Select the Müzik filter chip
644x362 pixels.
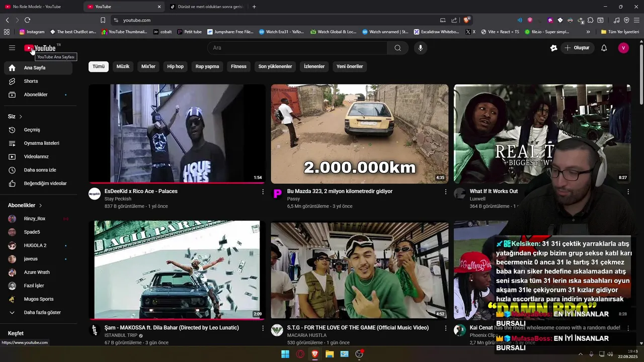pyautogui.click(x=123, y=66)
